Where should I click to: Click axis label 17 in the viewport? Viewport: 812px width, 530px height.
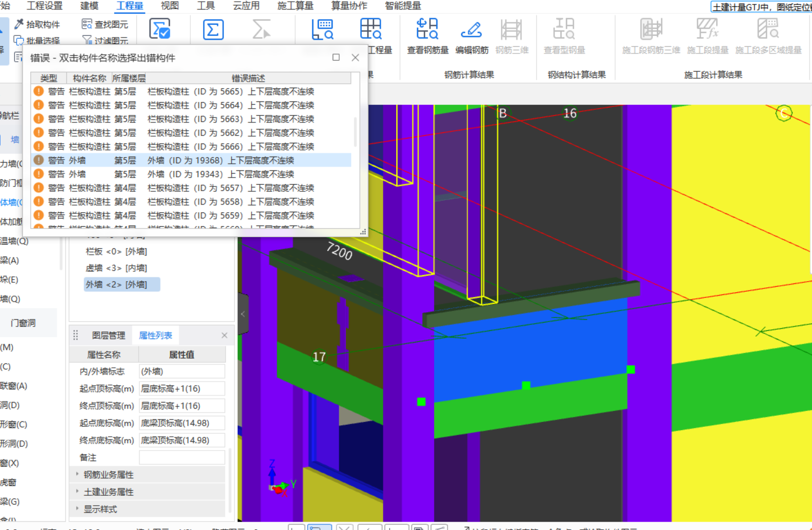point(319,357)
